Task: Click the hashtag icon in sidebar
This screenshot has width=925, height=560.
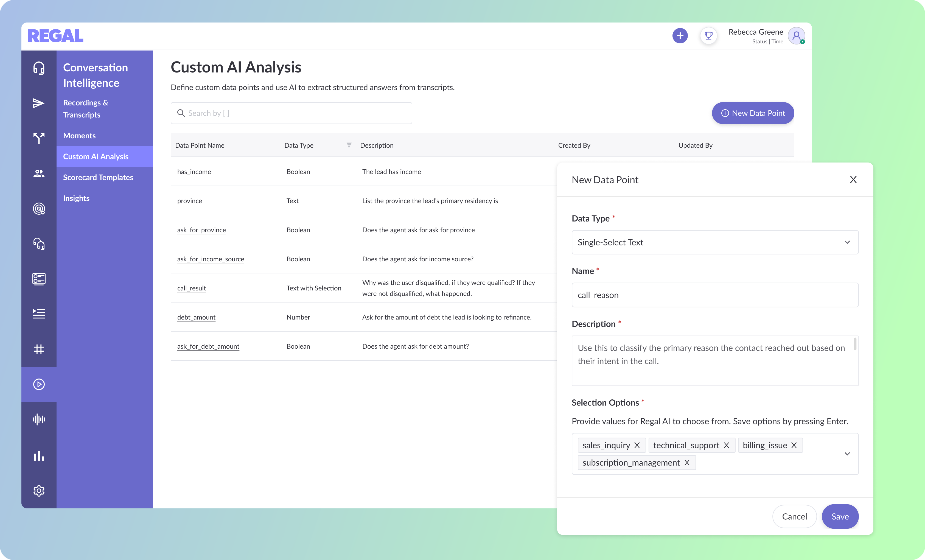Action: pos(39,349)
